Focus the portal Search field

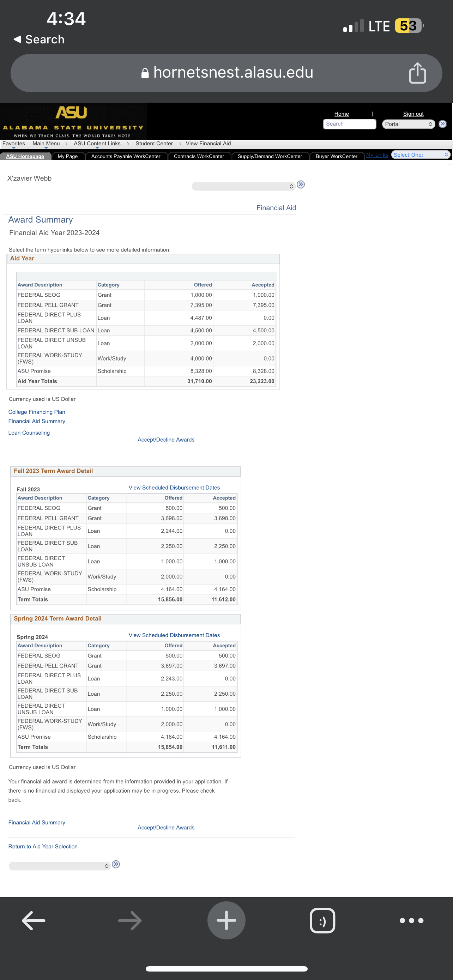pos(350,124)
